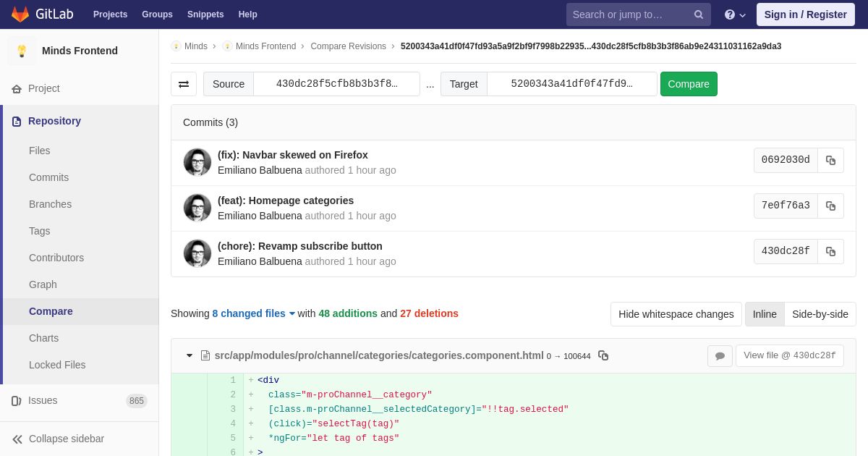Open Commits in repository sidebar

[x=48, y=177]
